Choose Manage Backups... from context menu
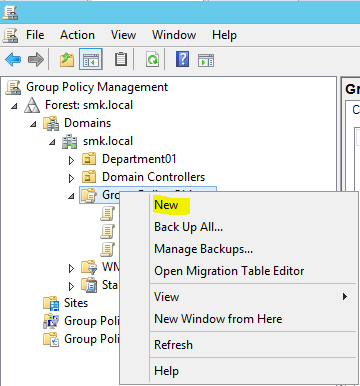 (x=203, y=249)
